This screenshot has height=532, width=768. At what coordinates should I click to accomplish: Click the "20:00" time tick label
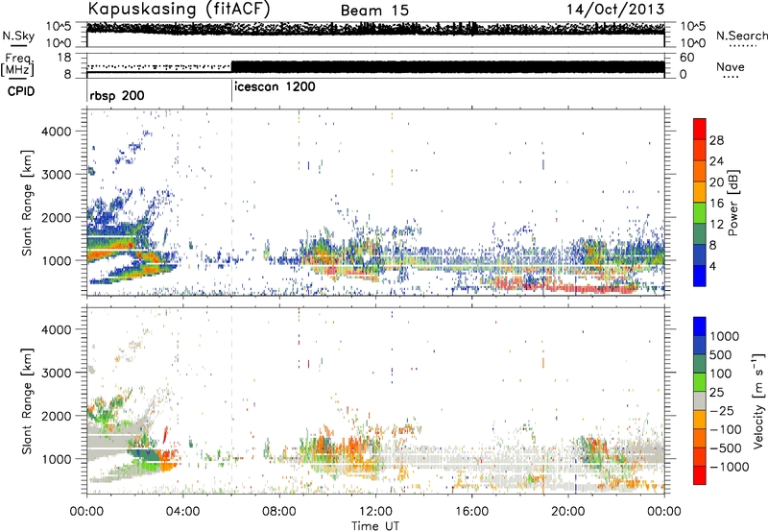[568, 512]
